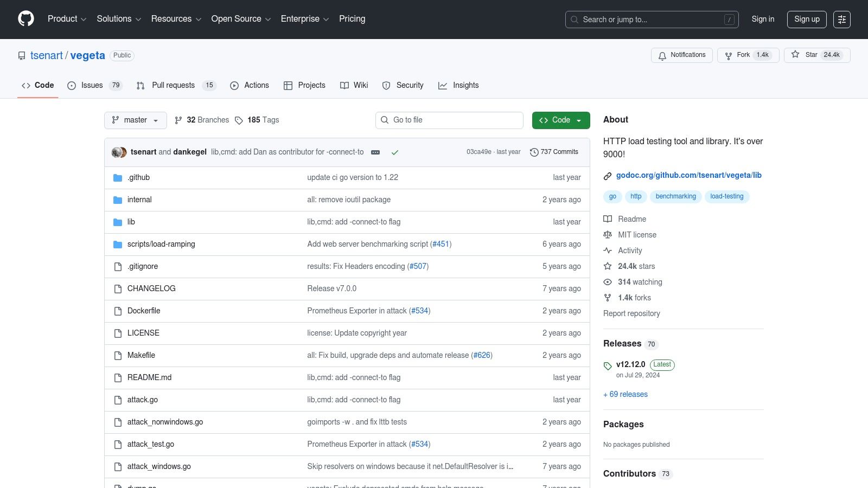Open MIT license via the scales icon
868x488 pixels.
click(x=608, y=234)
